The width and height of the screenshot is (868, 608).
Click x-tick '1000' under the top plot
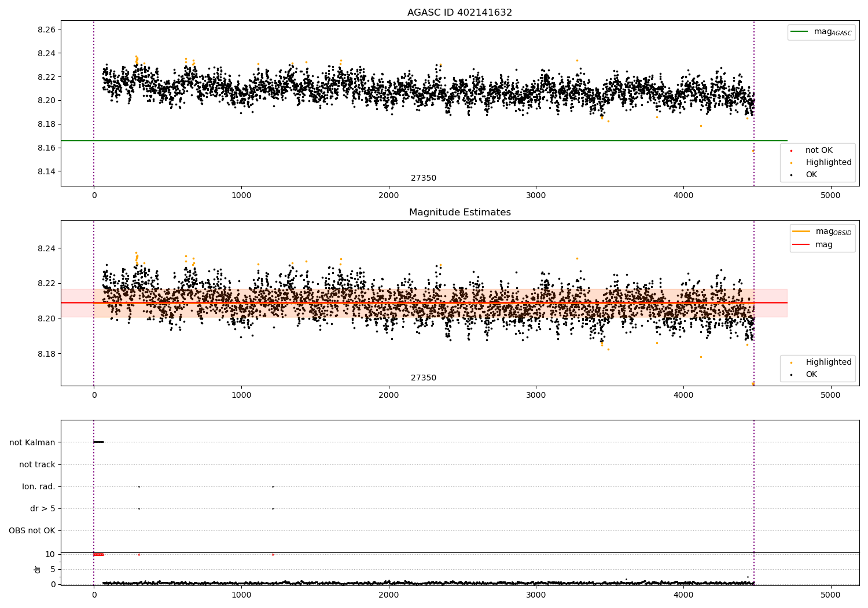[241, 196]
